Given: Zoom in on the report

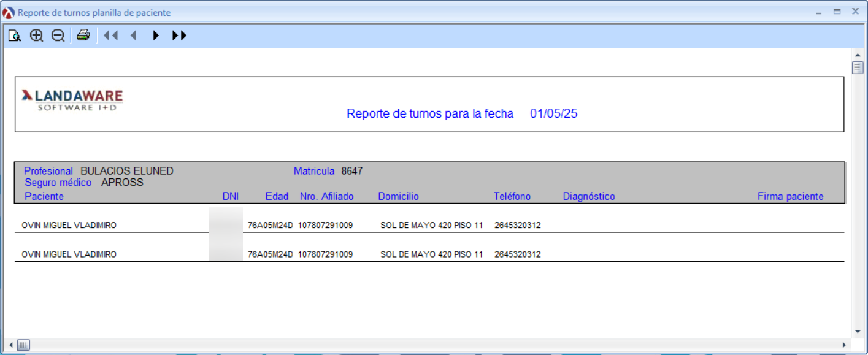Looking at the screenshot, I should pos(37,36).
